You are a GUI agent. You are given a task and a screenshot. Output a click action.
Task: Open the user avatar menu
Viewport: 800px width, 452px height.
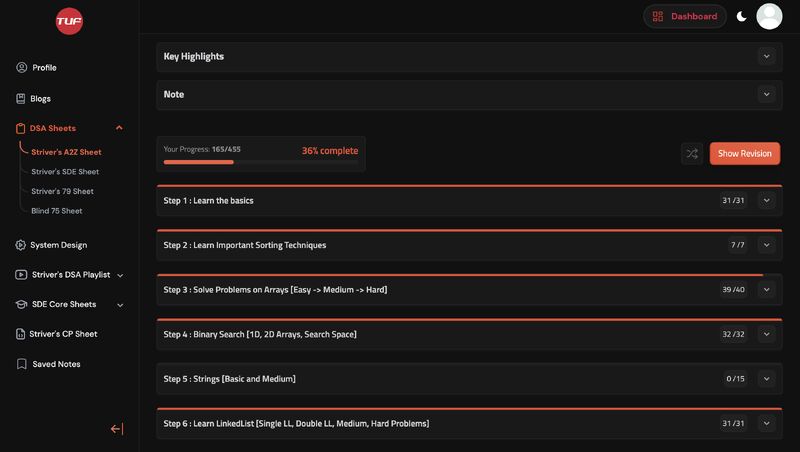click(769, 16)
